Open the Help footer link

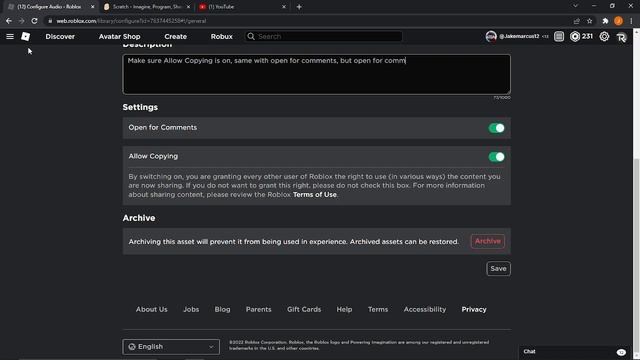click(x=344, y=309)
